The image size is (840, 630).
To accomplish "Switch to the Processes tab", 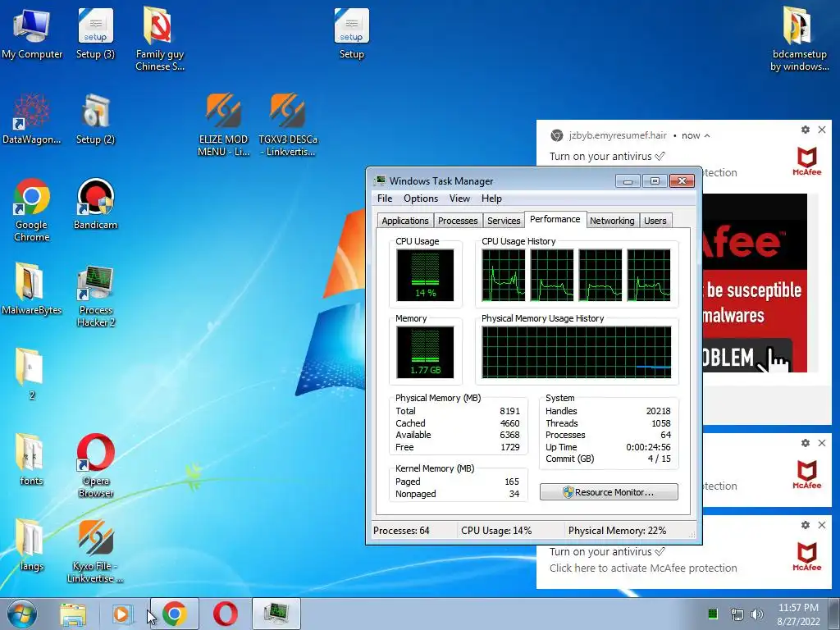I will click(458, 221).
